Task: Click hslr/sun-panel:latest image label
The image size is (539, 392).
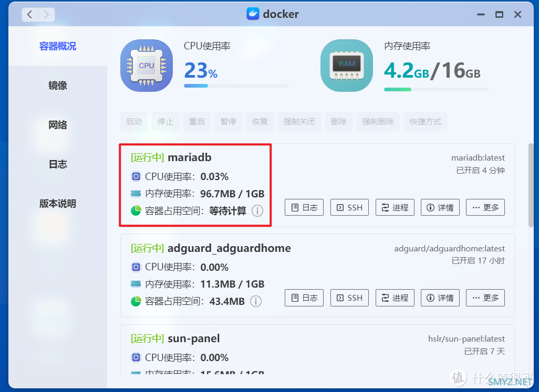Action: (x=467, y=339)
